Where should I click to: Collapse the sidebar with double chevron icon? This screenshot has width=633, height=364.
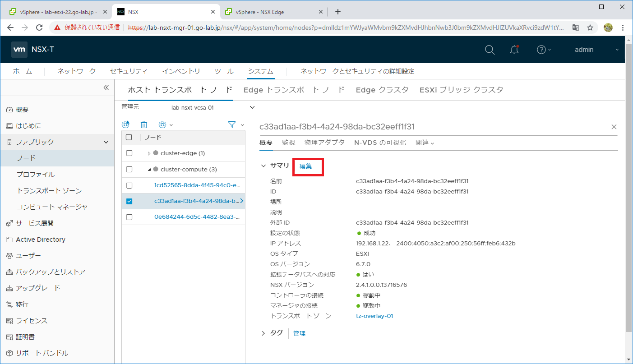pyautogui.click(x=106, y=88)
